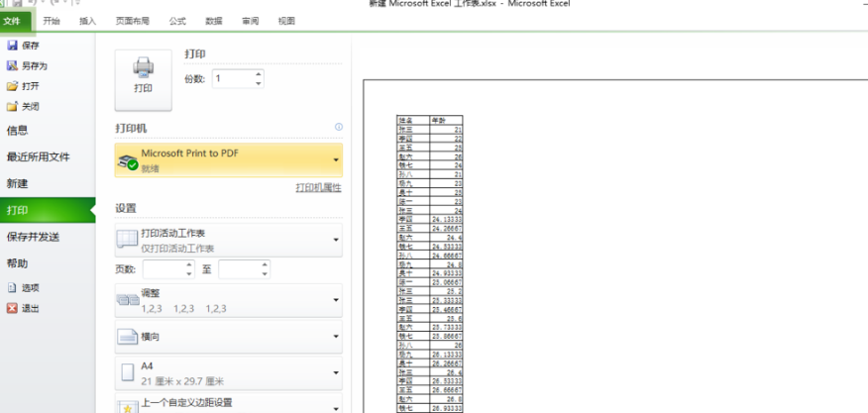Click the Exit (退出) red icon

(13, 308)
